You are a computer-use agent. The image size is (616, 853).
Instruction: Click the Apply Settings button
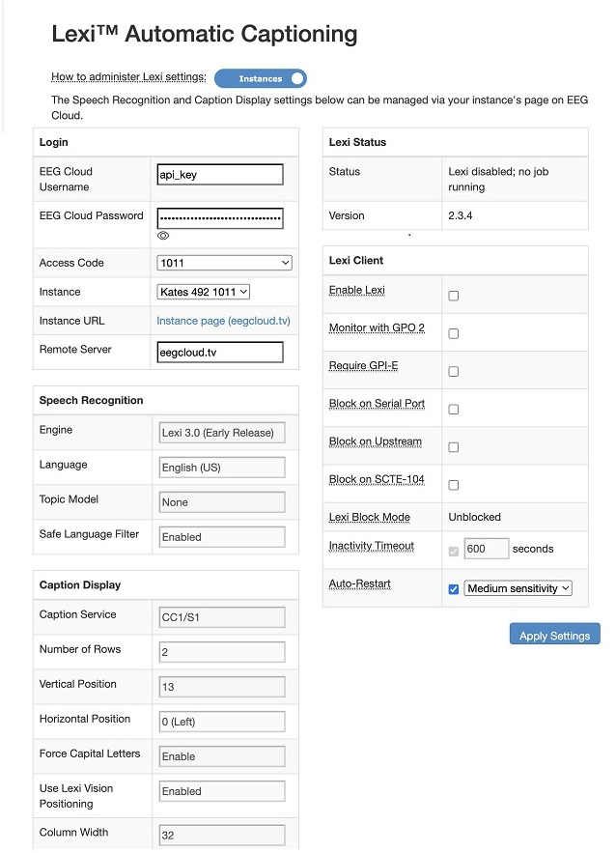point(554,635)
